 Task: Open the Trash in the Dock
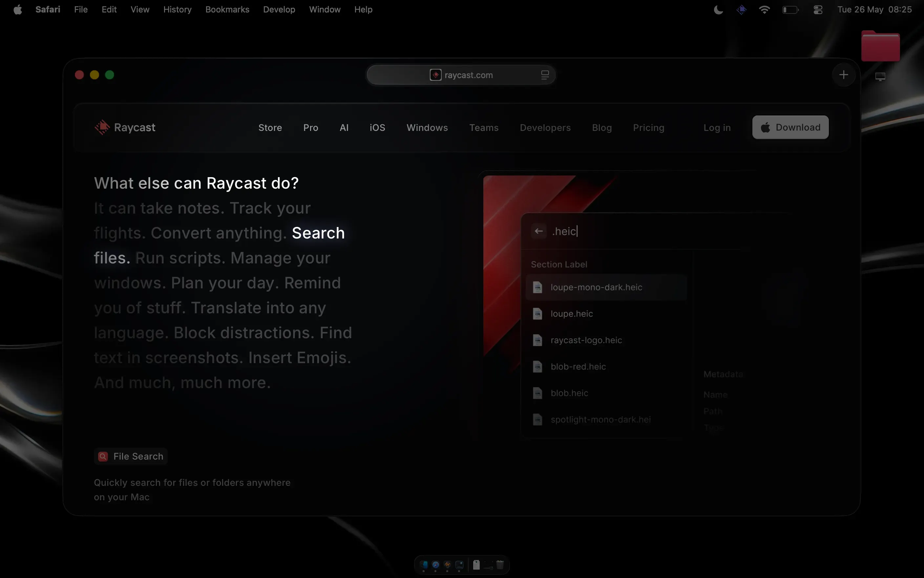[500, 565]
